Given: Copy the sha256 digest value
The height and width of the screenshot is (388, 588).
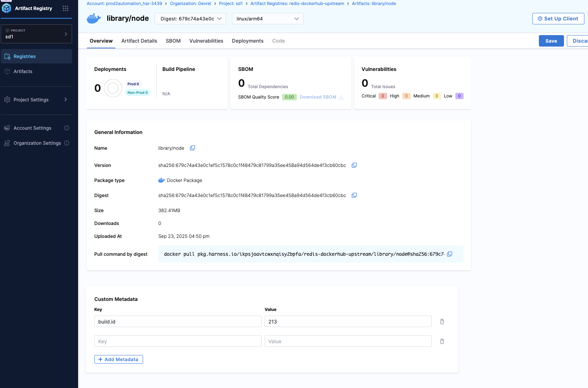Looking at the screenshot, I should (x=354, y=195).
